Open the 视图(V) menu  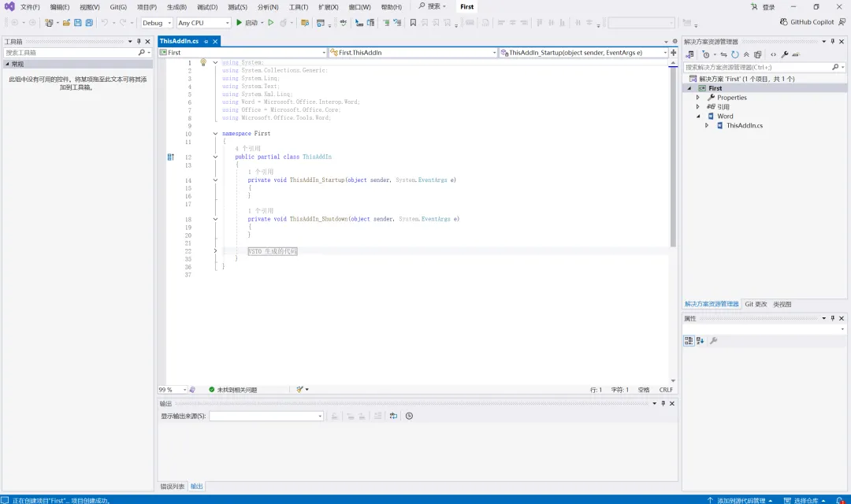pyautogui.click(x=90, y=7)
